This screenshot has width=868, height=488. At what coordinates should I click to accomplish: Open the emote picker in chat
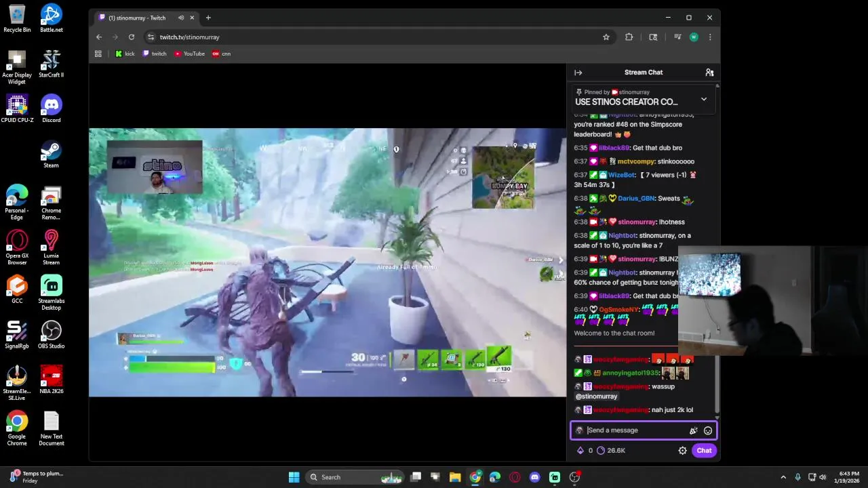click(708, 430)
